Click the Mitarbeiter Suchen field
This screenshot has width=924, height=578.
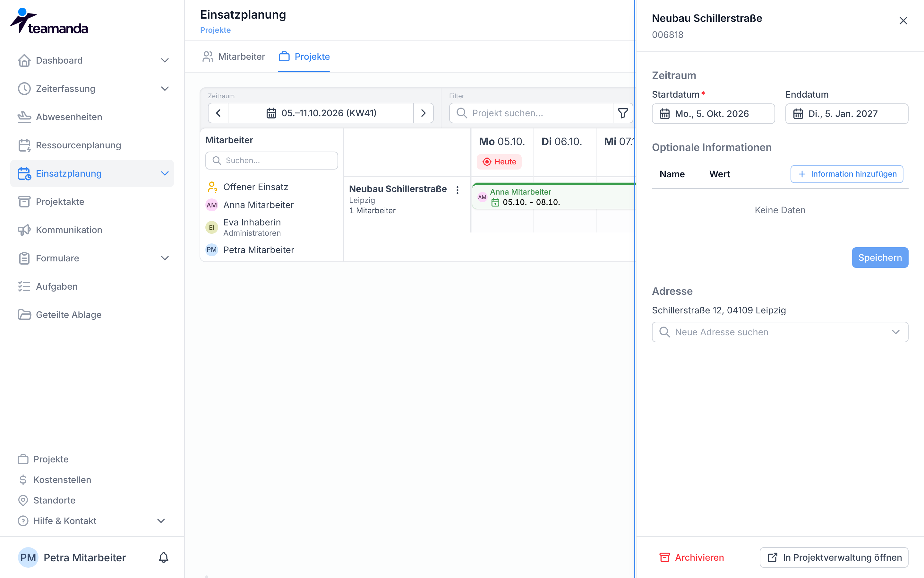point(271,161)
